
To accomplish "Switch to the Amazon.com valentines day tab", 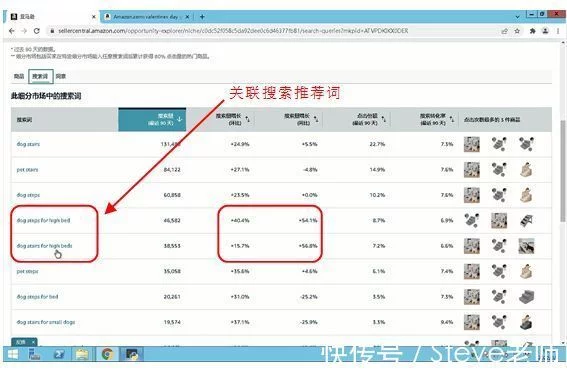I will [146, 17].
